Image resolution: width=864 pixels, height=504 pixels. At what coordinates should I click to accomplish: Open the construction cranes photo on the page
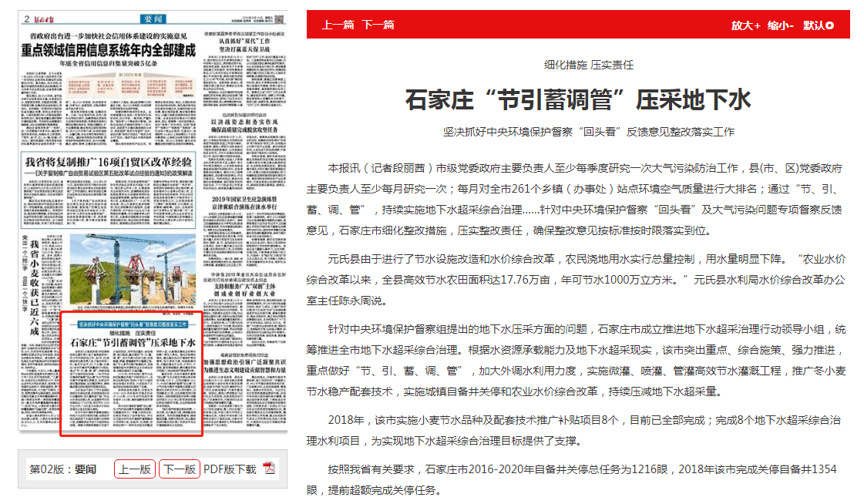tap(136, 270)
